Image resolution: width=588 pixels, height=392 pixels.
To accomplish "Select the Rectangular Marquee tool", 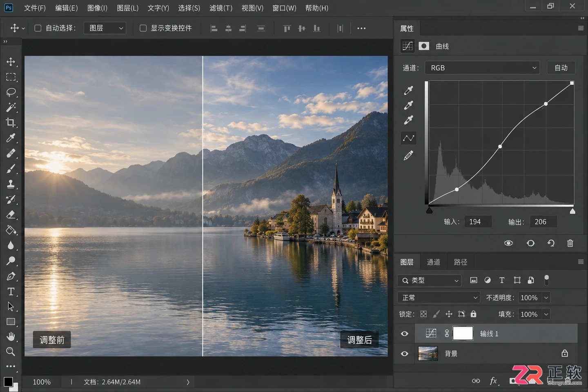I will (11, 77).
